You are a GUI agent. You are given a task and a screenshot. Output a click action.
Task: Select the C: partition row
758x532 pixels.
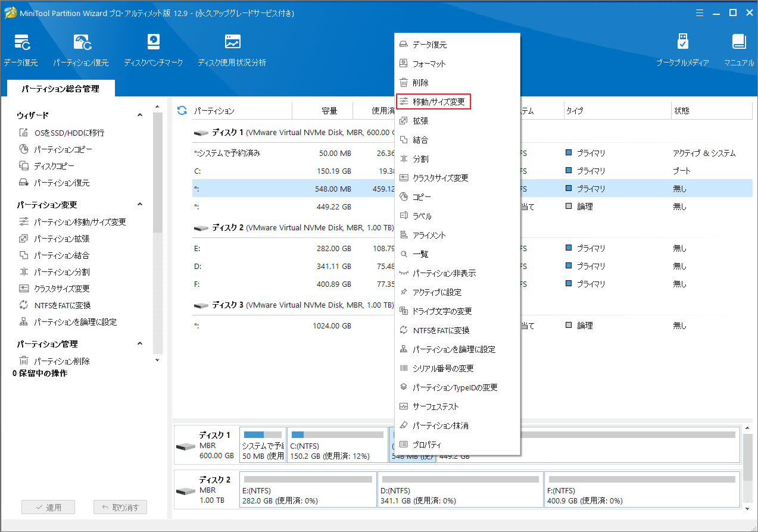point(472,171)
